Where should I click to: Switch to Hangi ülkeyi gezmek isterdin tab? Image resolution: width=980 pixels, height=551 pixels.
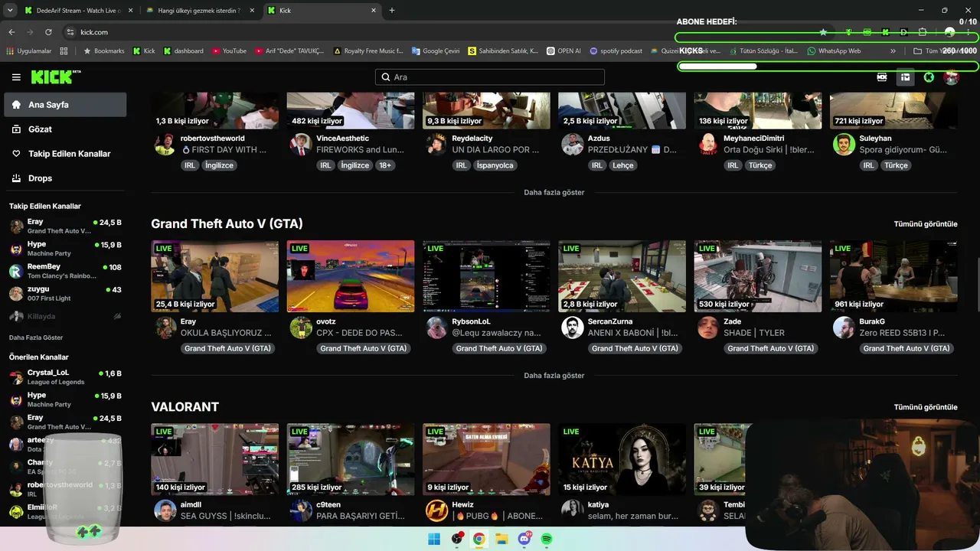click(198, 11)
